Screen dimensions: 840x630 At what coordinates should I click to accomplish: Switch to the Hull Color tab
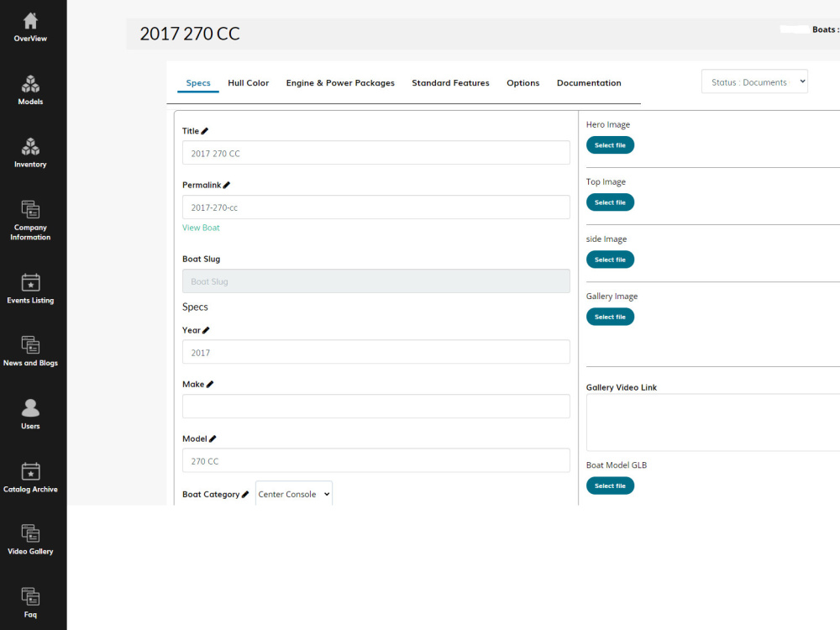[x=248, y=83]
